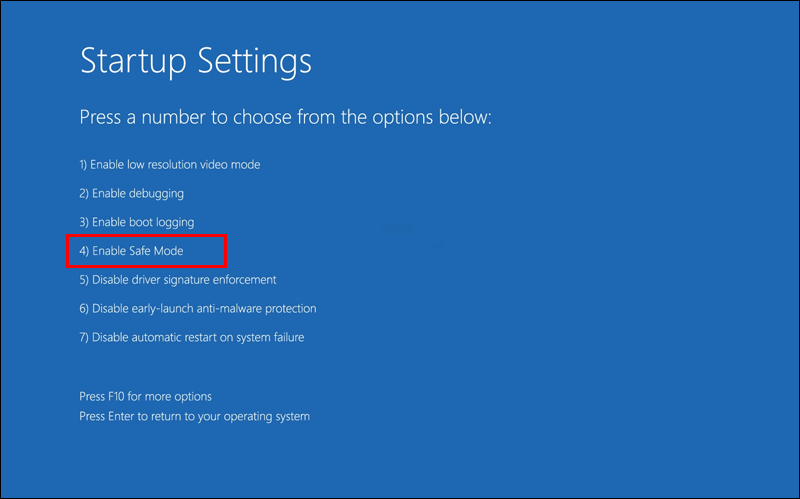Click number 1) beside low resolution video mode
This screenshot has height=499, width=800.
(x=84, y=164)
